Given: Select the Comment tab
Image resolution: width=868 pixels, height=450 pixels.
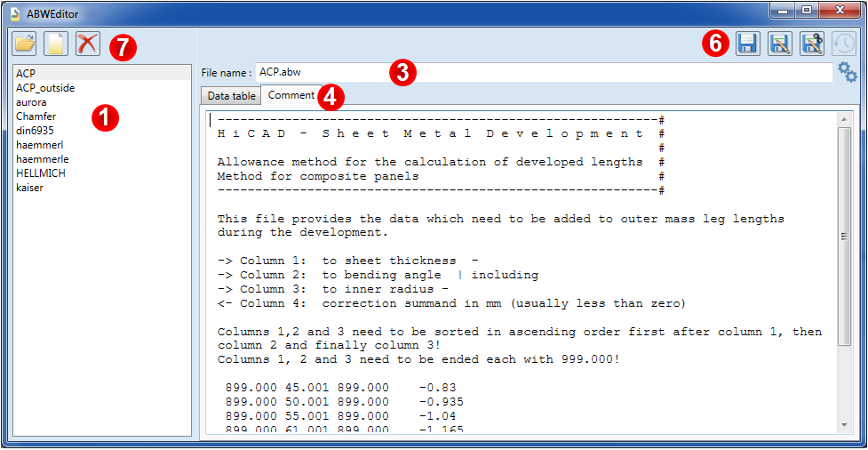Looking at the screenshot, I should (291, 95).
